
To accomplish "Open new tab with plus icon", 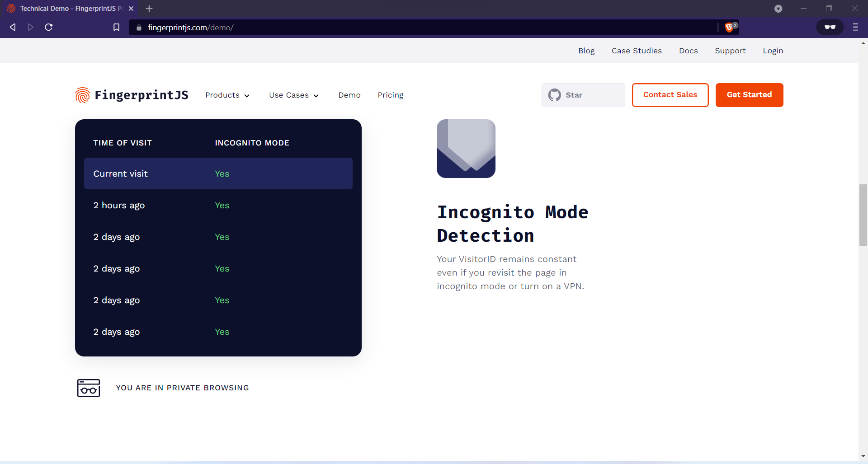I will [149, 9].
